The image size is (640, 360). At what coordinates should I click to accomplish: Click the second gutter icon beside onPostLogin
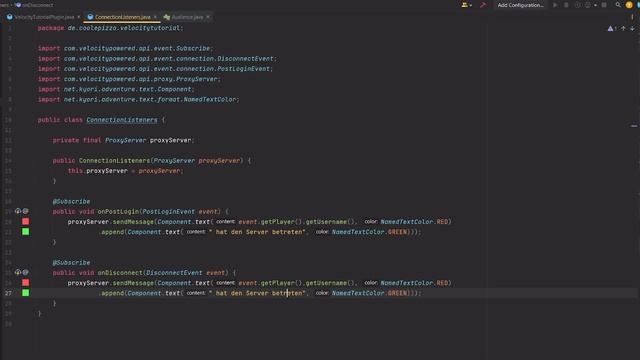[x=26, y=211]
